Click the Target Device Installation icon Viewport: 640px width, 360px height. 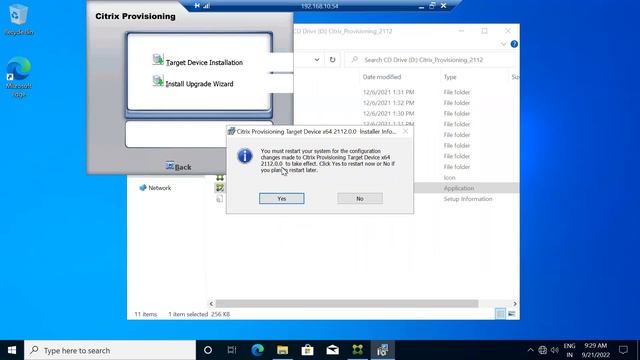coord(158,60)
